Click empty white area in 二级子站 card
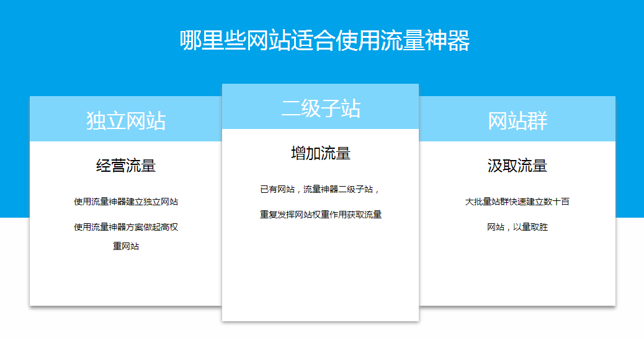The image size is (644, 338). click(320, 273)
